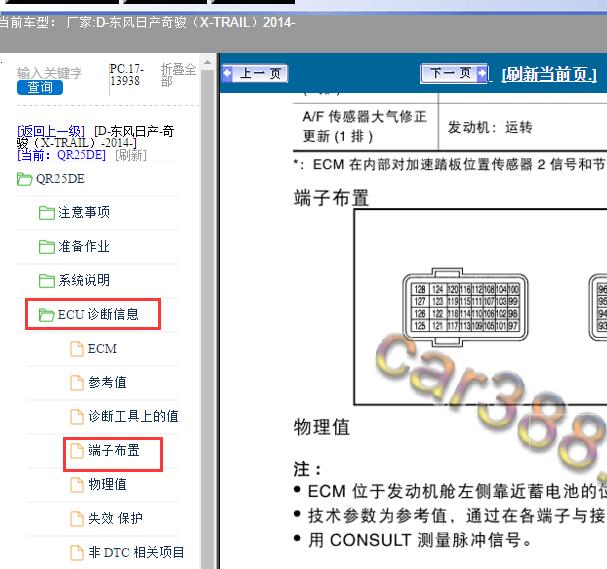Go to previous page with 上一页
Viewport: 607px width, 569px height.
tap(254, 74)
